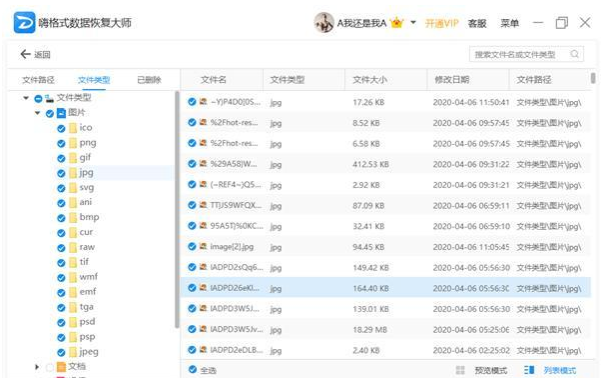Switch to preview mode grid icon
The height and width of the screenshot is (378, 603).
[x=460, y=370]
